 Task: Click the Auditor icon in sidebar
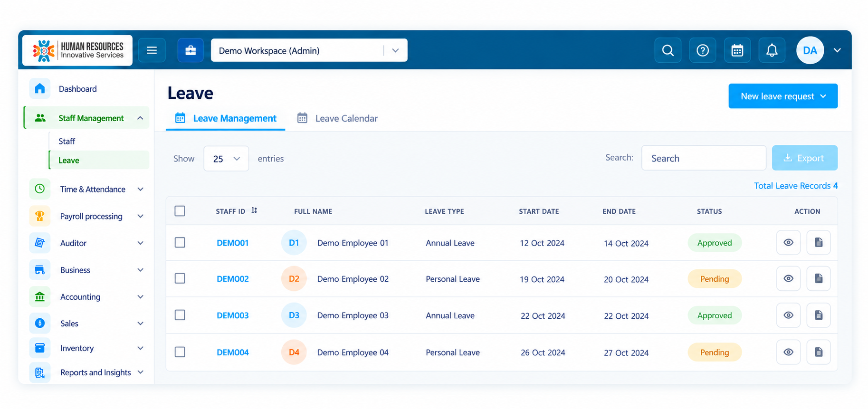[40, 243]
